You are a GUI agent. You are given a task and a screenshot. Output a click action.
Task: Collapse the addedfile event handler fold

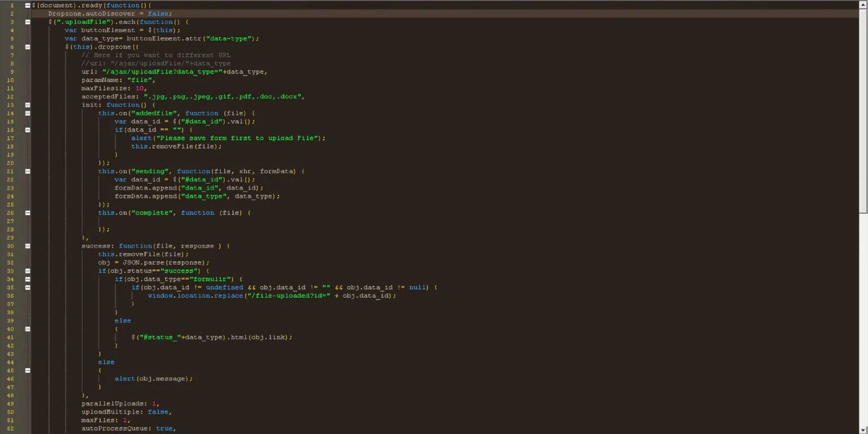point(27,112)
